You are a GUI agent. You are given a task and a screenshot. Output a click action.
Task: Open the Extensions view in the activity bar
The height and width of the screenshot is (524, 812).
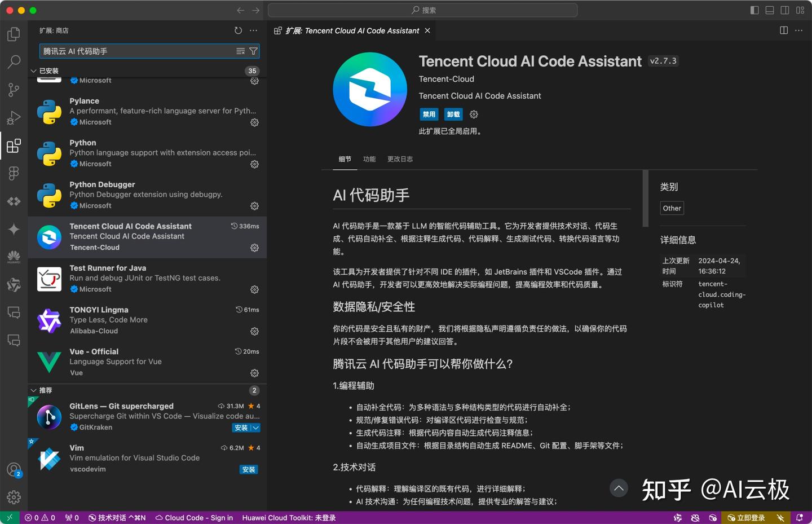pyautogui.click(x=14, y=145)
